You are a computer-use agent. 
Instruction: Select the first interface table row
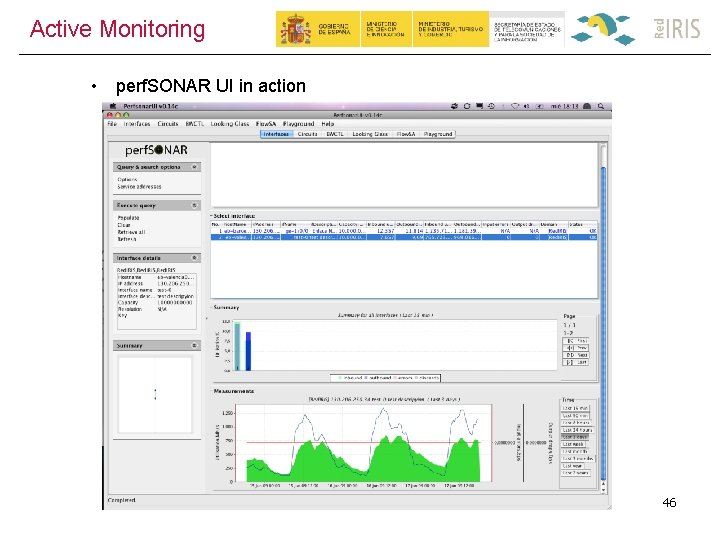pos(404,231)
